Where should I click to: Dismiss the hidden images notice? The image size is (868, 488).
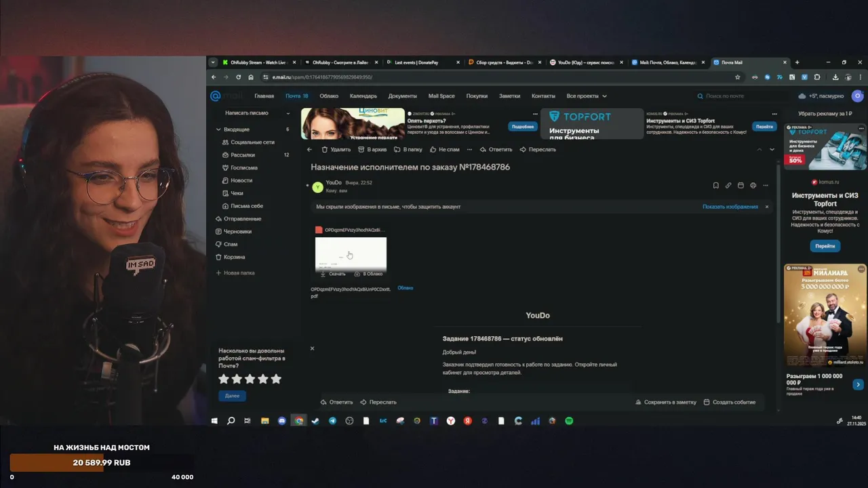coord(767,207)
